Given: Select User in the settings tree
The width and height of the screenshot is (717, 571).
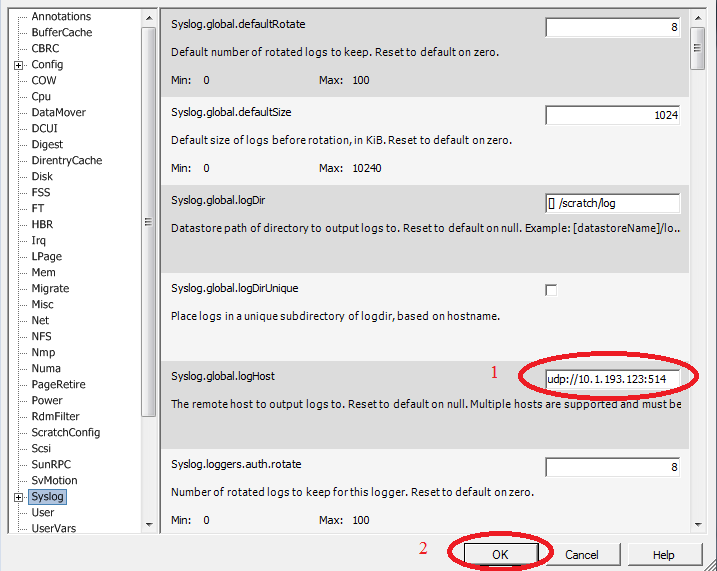Looking at the screenshot, I should tap(43, 512).
